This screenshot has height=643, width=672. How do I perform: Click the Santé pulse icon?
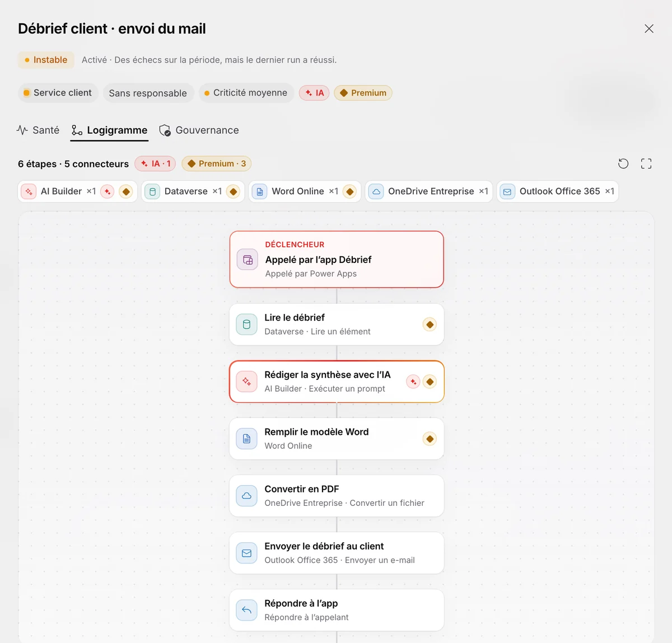click(22, 130)
